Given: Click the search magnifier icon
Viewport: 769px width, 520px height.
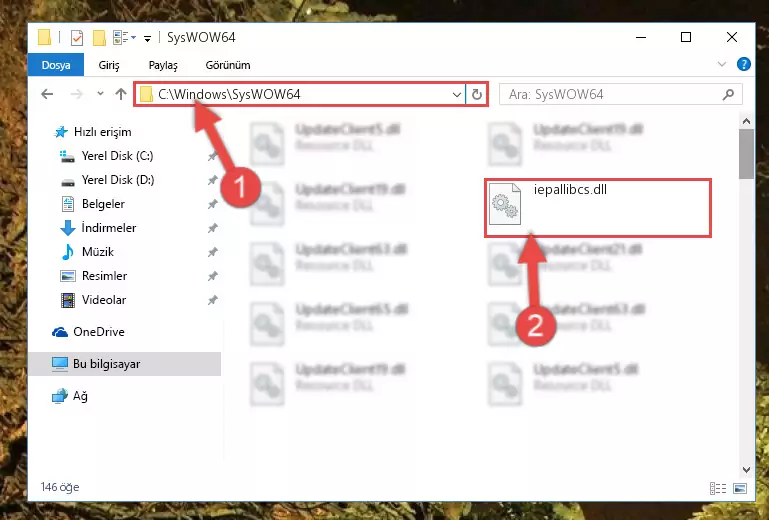Looking at the screenshot, I should point(728,94).
